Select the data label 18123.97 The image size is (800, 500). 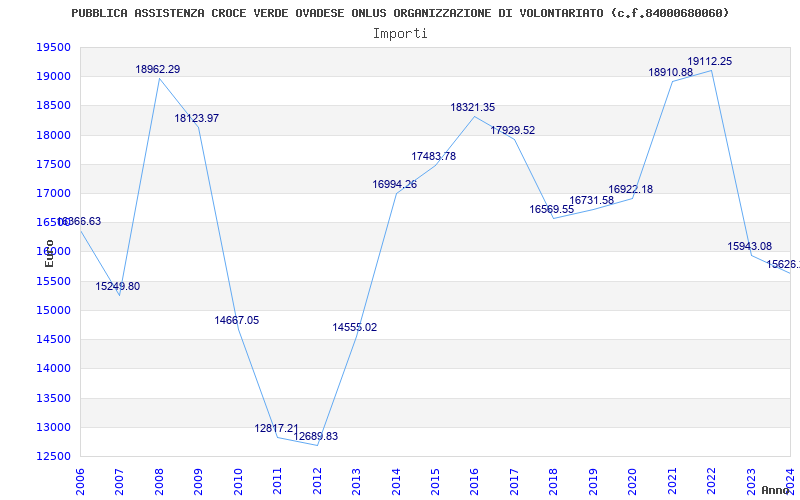click(x=197, y=118)
